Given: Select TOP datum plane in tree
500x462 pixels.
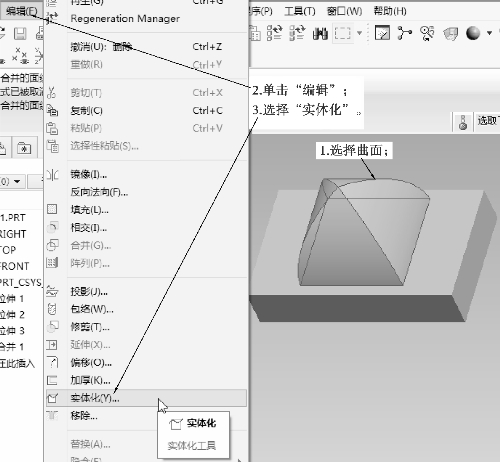Looking at the screenshot, I should pyautogui.click(x=8, y=250).
